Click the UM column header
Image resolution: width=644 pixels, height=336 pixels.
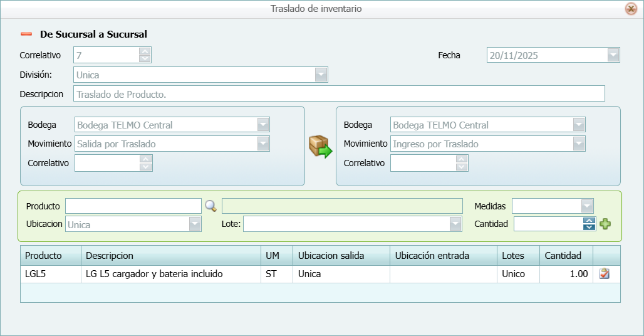277,256
